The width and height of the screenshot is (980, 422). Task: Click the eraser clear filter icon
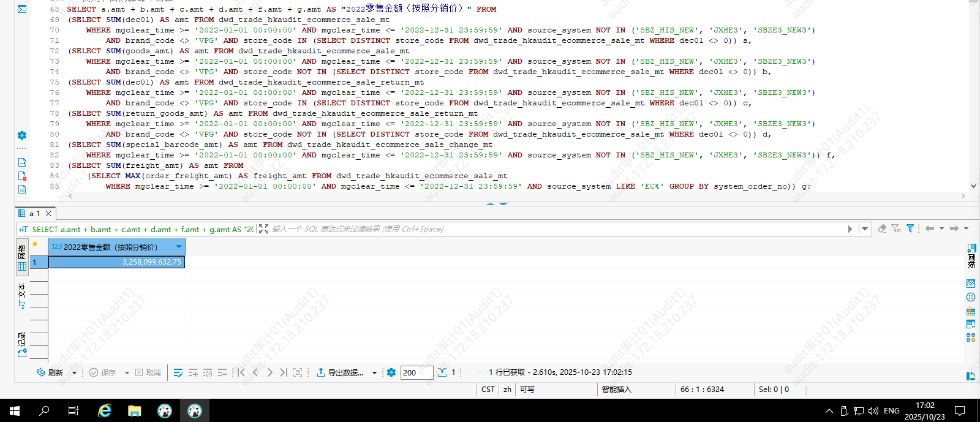point(882,228)
